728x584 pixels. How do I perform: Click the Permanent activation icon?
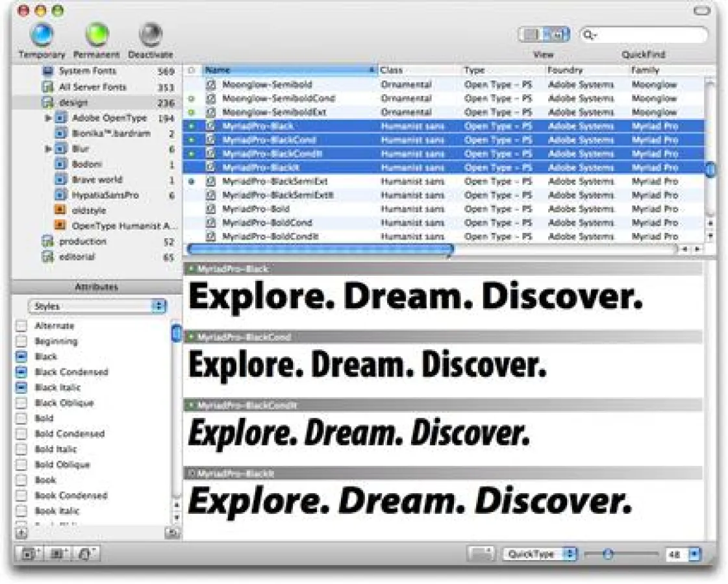pos(96,34)
